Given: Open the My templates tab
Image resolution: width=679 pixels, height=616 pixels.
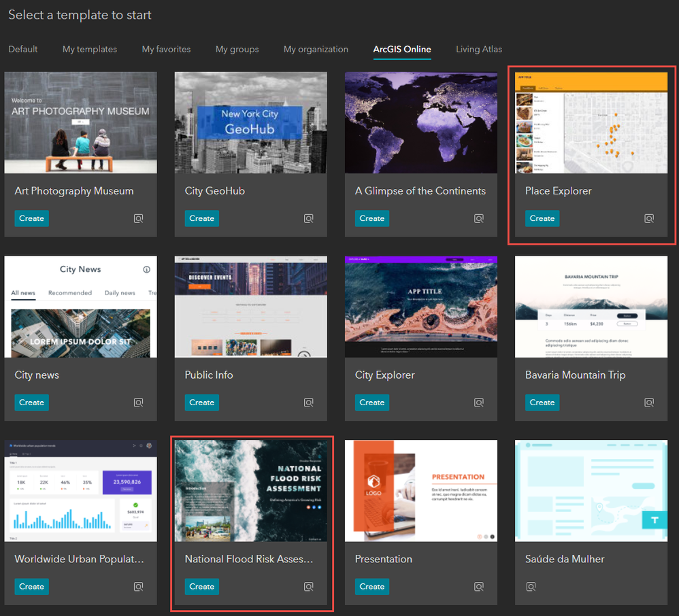Looking at the screenshot, I should (x=90, y=50).
